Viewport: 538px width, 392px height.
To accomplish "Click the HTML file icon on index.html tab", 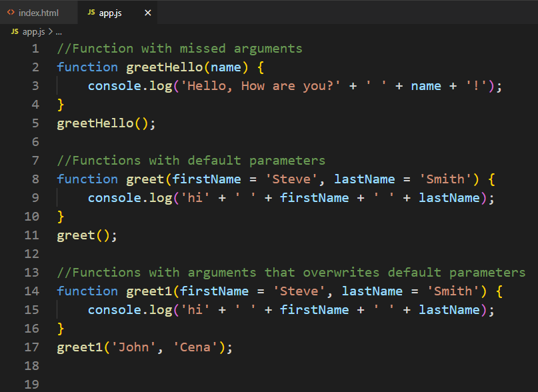I will (x=11, y=13).
